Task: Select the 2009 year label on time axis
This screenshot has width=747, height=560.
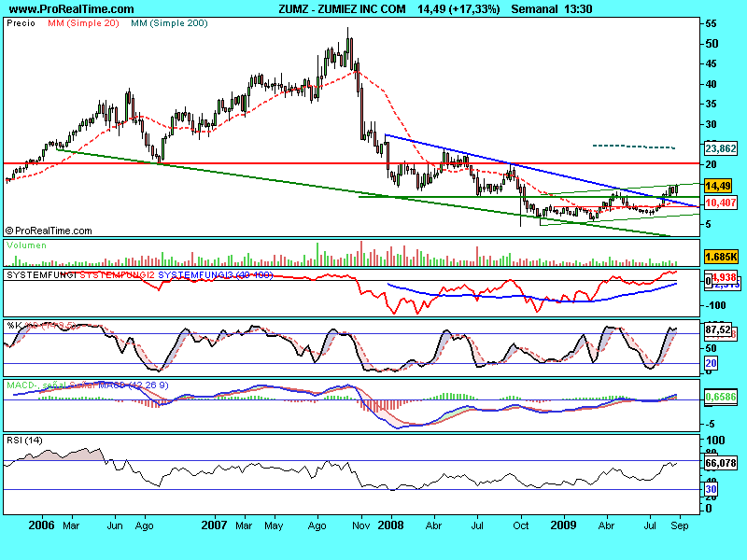Action: click(563, 525)
